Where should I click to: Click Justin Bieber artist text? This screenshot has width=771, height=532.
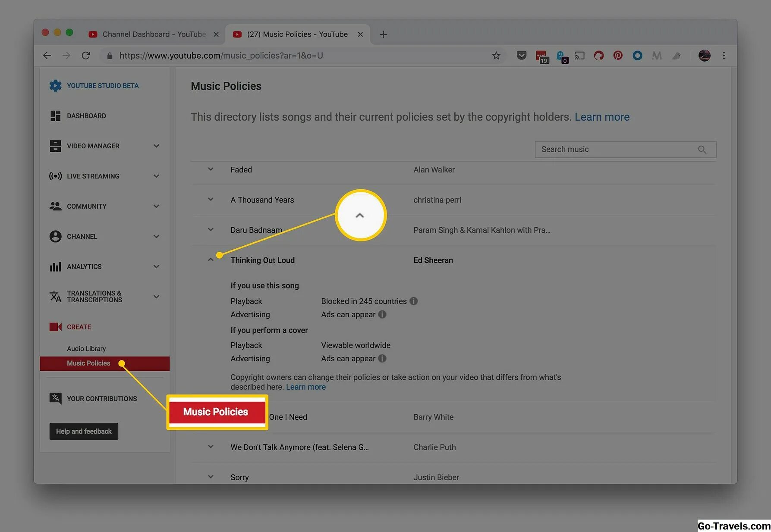coord(436,477)
